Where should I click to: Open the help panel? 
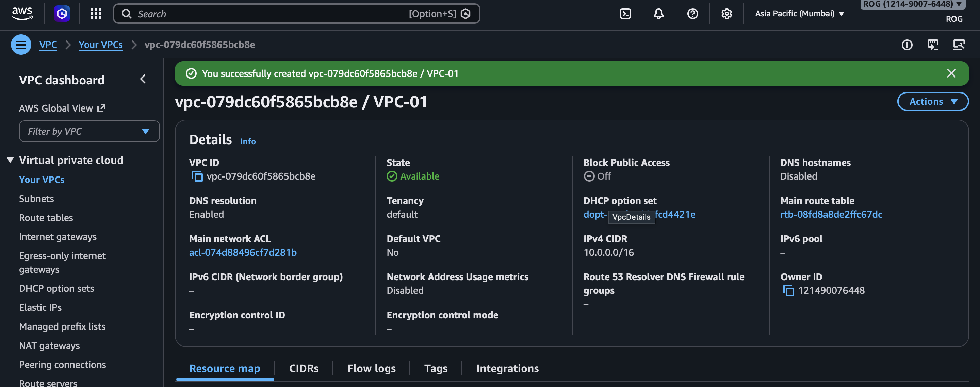coord(692,14)
